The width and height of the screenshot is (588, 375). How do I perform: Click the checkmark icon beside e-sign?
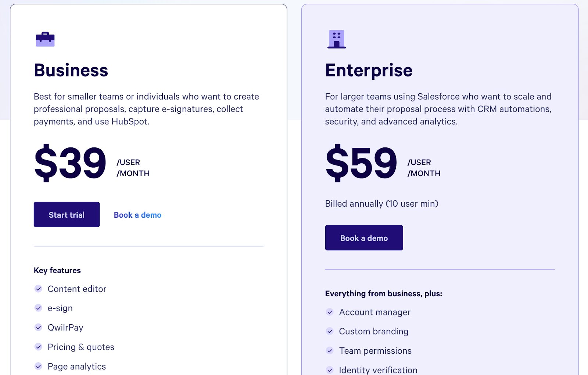pos(38,308)
